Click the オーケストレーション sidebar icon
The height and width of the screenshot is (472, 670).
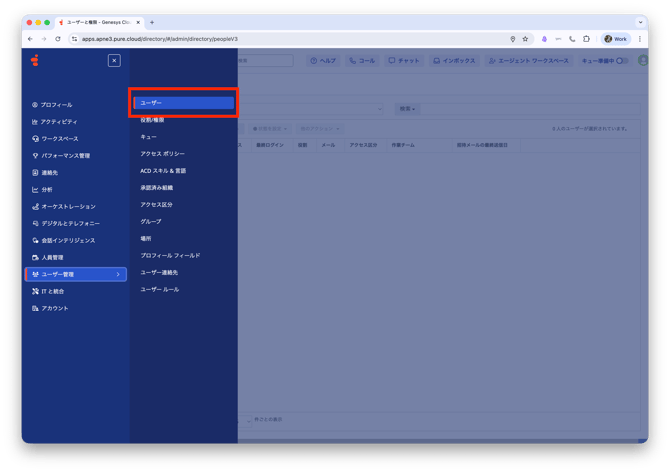click(35, 207)
